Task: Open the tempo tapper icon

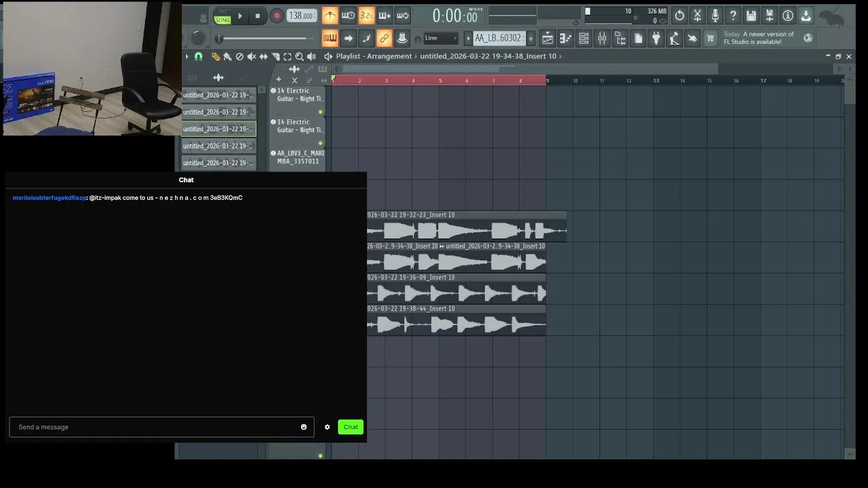Action: tap(674, 38)
